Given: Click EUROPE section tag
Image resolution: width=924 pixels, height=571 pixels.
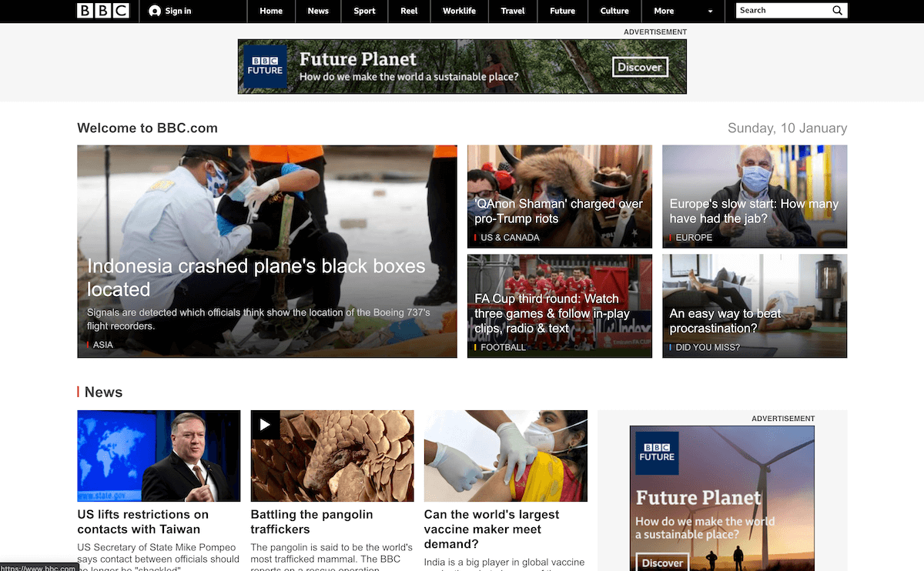Looking at the screenshot, I should (x=694, y=237).
